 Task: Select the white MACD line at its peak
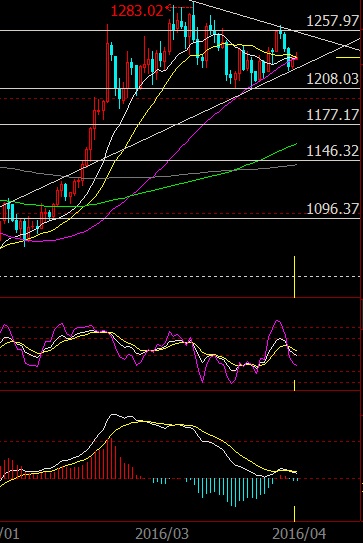(113, 414)
